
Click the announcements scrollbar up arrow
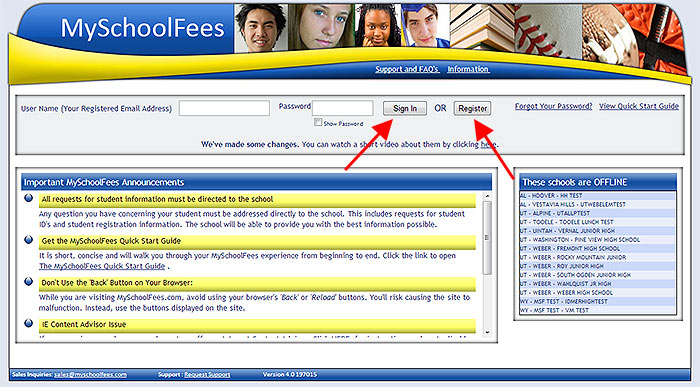pos(487,196)
